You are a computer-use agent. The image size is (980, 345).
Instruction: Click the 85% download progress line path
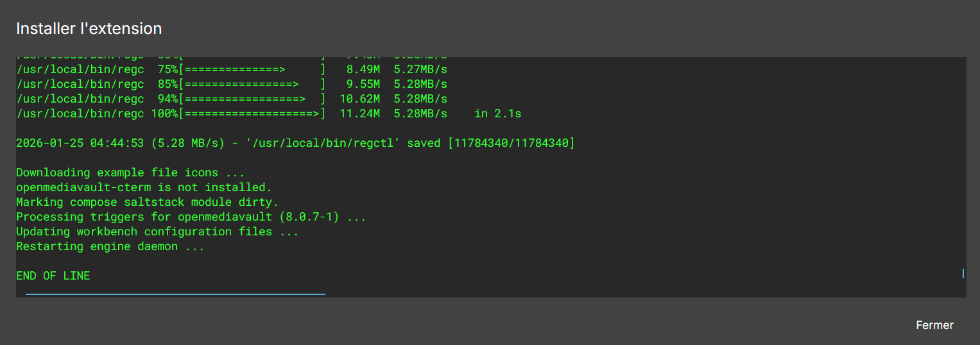click(x=80, y=84)
